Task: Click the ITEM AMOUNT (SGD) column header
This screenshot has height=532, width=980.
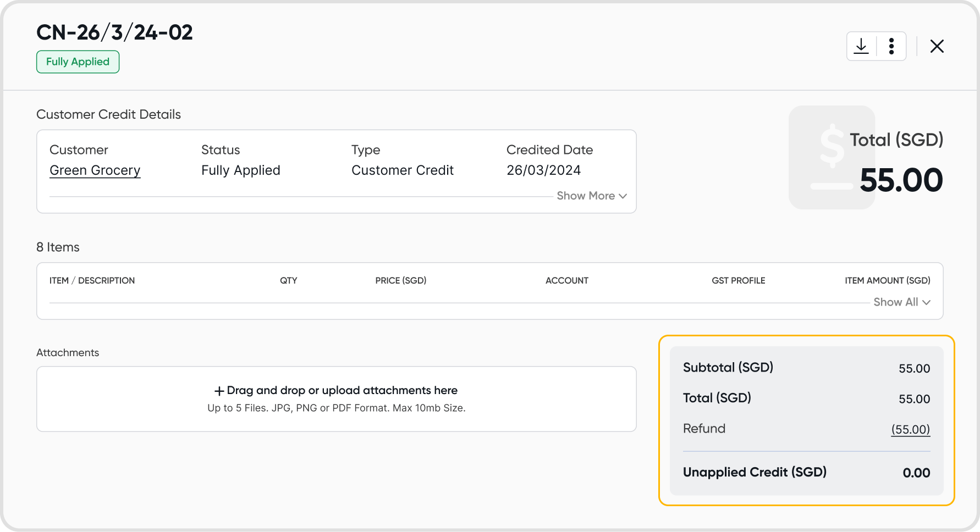Action: 887,280
